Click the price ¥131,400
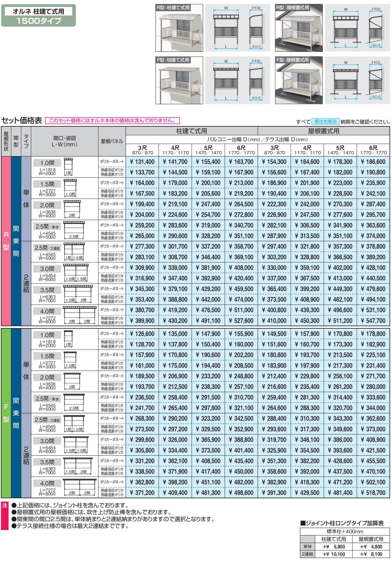The height and width of the screenshot is (561, 392). [x=142, y=162]
